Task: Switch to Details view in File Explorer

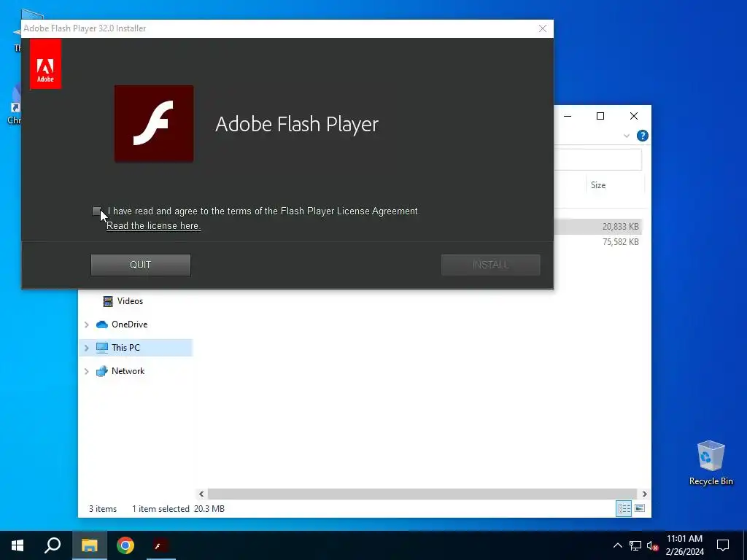Action: [624, 508]
